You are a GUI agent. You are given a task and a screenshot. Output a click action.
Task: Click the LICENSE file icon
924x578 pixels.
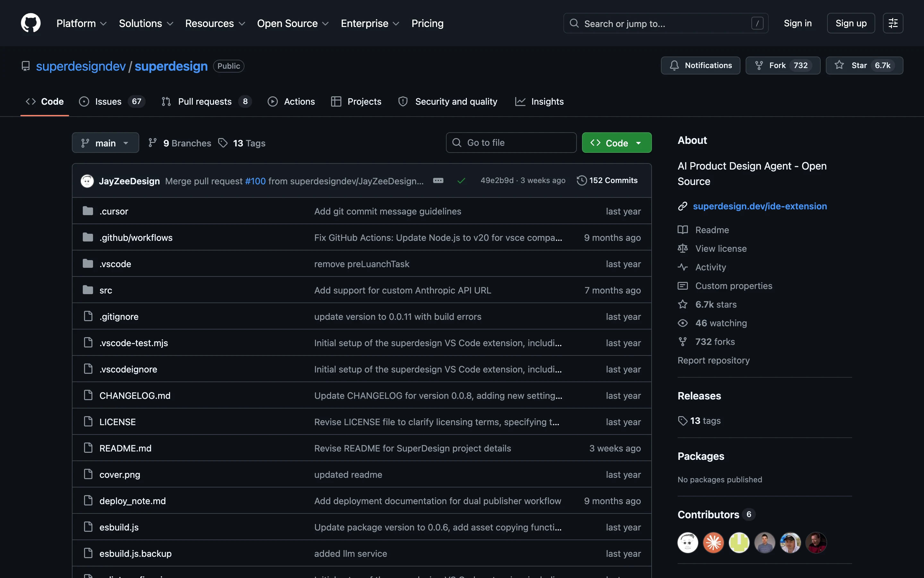(88, 422)
